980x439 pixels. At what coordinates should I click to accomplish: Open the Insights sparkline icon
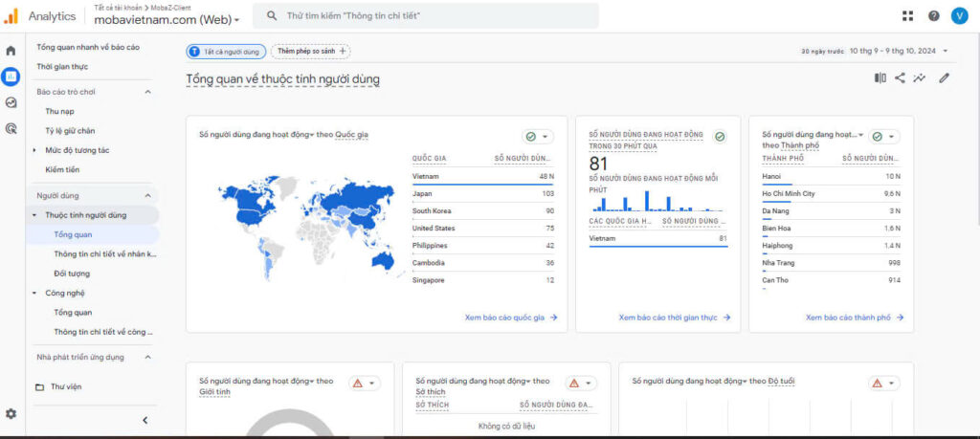pos(920,78)
